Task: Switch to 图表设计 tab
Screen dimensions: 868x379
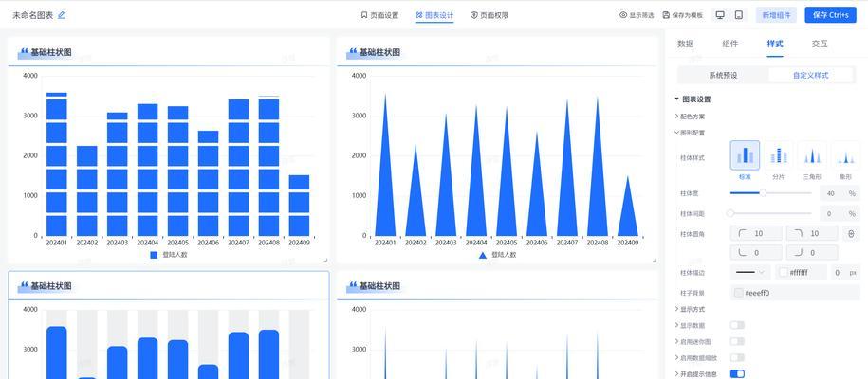Action: coord(434,15)
